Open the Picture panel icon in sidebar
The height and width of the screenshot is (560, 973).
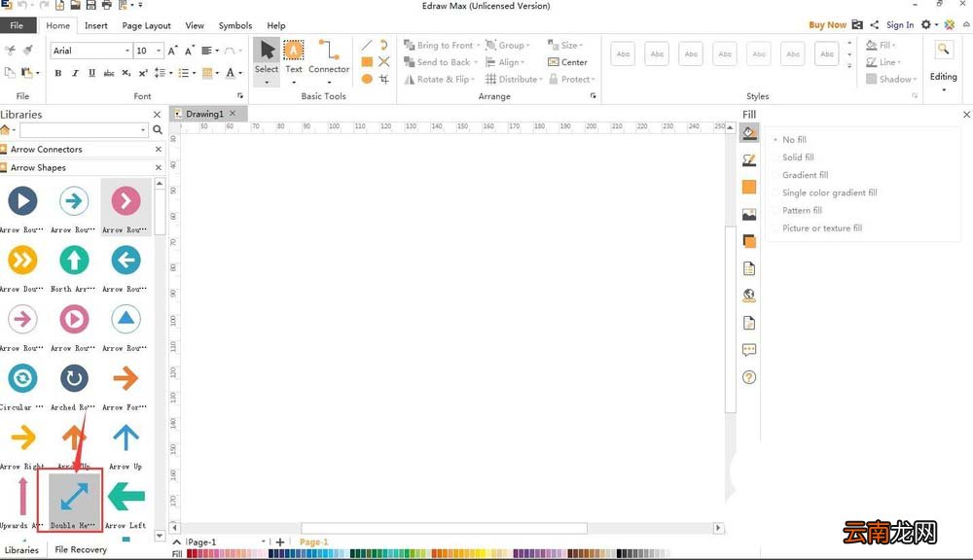749,215
